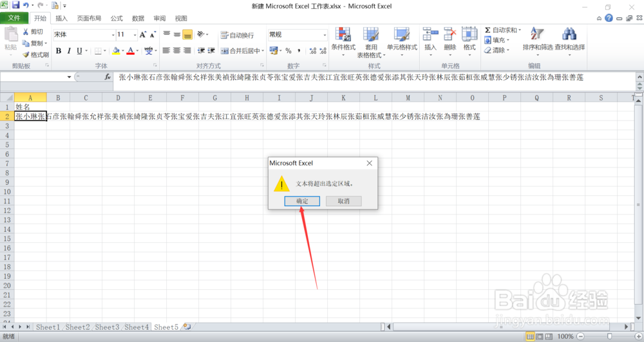
Task: Switch to the Review (审阅) tab
Action: click(x=159, y=18)
